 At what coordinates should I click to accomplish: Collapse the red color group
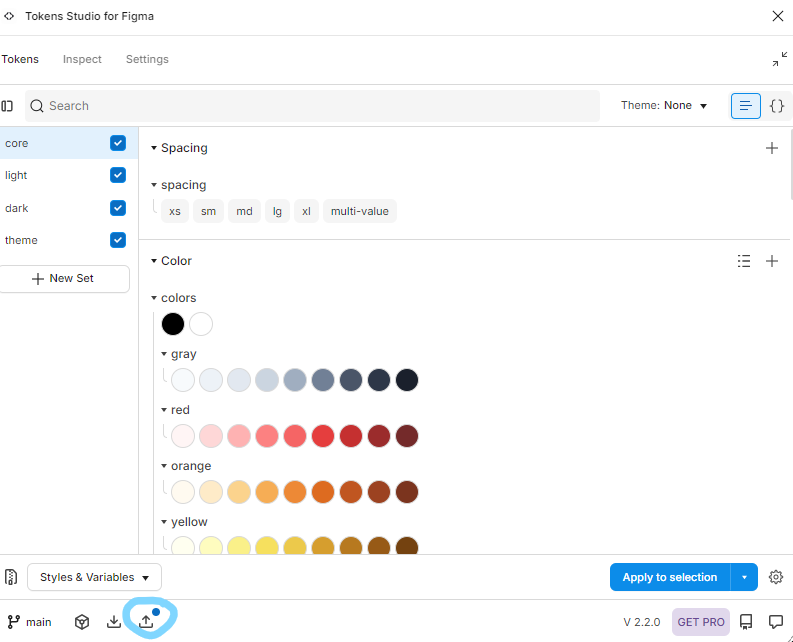pyautogui.click(x=164, y=410)
